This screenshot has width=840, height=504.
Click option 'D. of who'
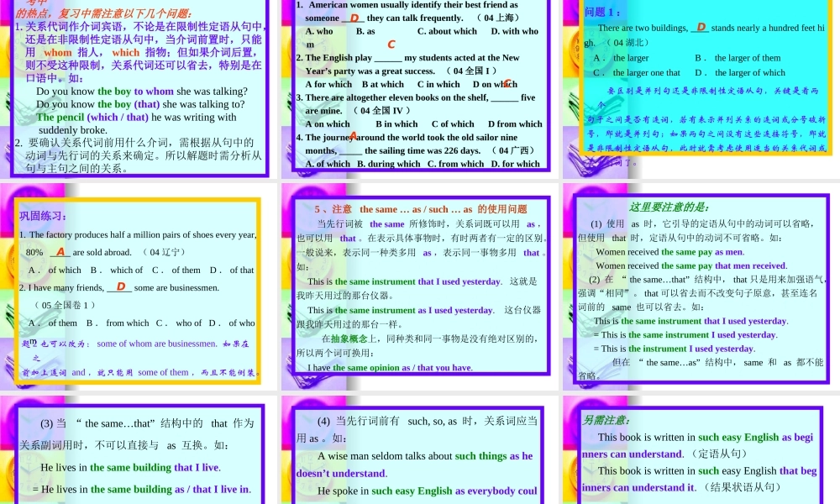(x=232, y=323)
